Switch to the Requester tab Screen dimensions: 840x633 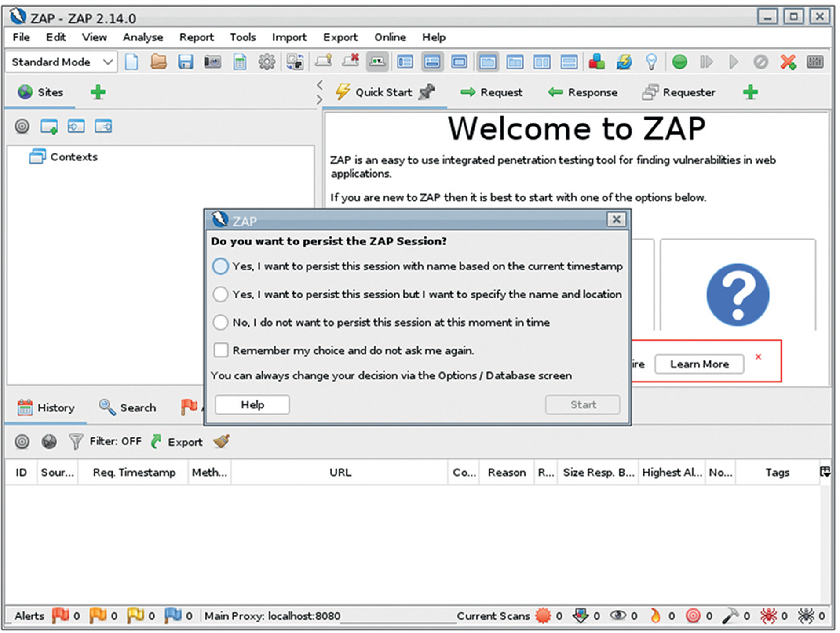[x=679, y=92]
